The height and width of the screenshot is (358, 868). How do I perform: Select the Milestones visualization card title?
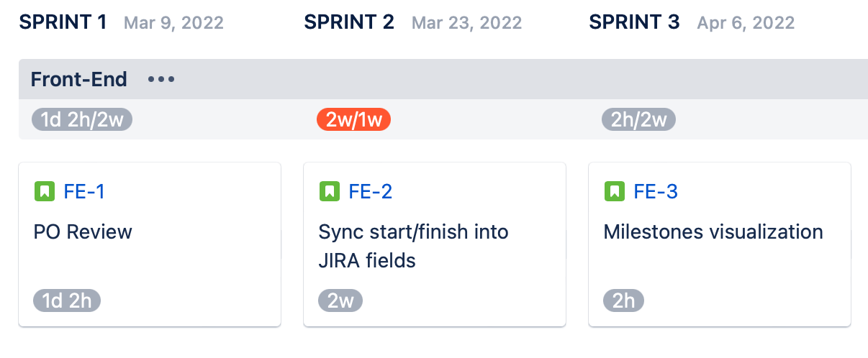(713, 232)
